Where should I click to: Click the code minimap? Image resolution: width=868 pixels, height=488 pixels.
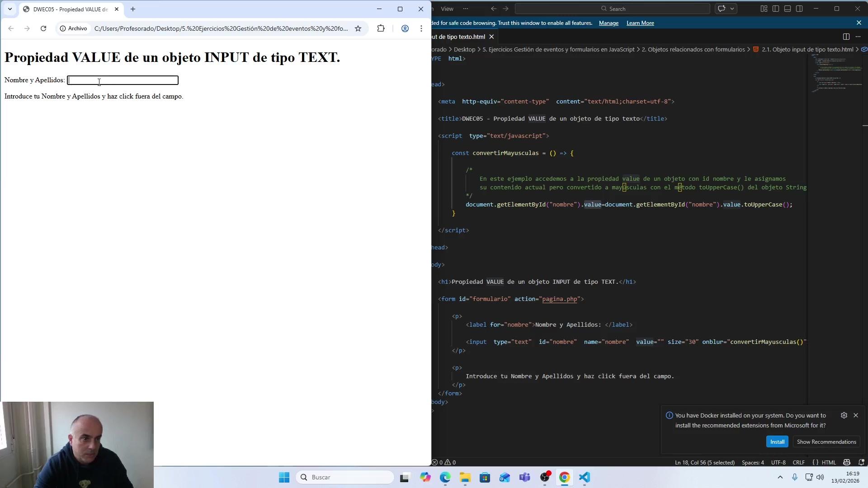[836, 73]
